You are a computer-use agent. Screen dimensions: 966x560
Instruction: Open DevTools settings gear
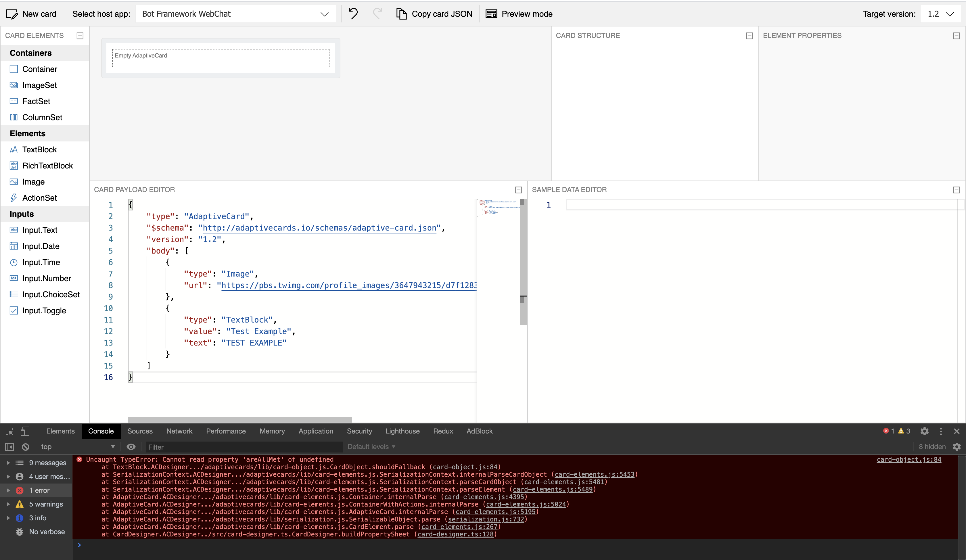(x=925, y=431)
